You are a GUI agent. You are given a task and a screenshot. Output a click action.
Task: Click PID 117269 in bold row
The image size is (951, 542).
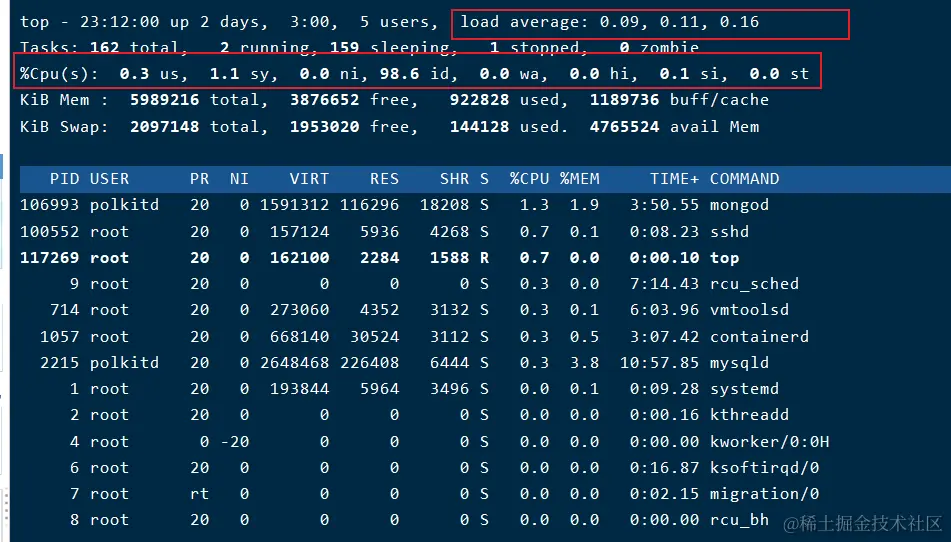[49, 258]
